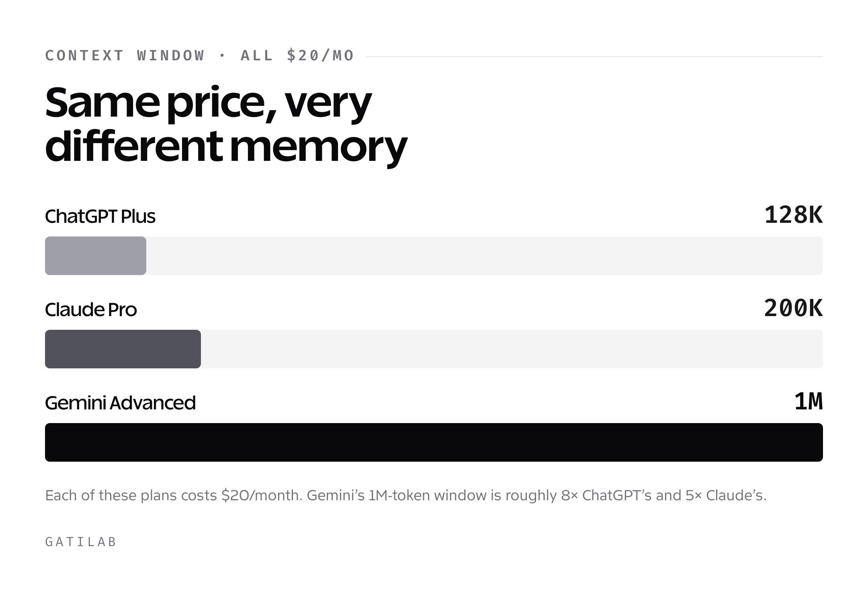The height and width of the screenshot is (596, 868).
Task: Click the words 'different memory'
Action: (226, 147)
